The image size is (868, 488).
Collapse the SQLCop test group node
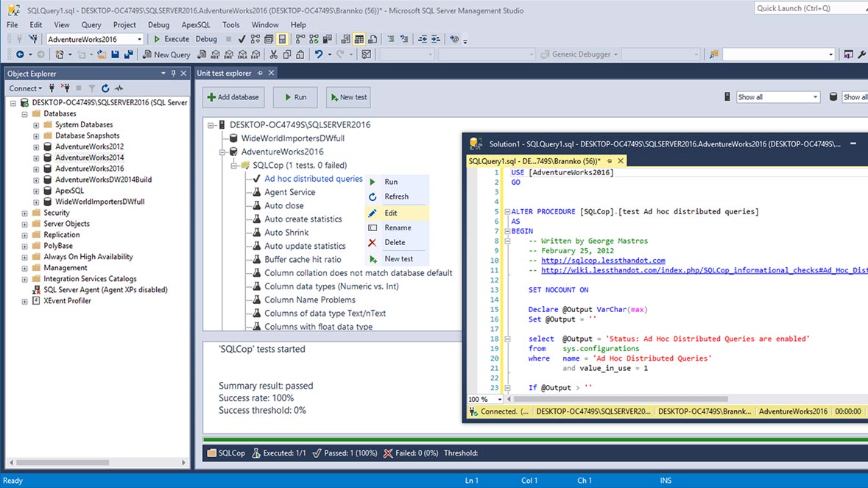(x=233, y=166)
